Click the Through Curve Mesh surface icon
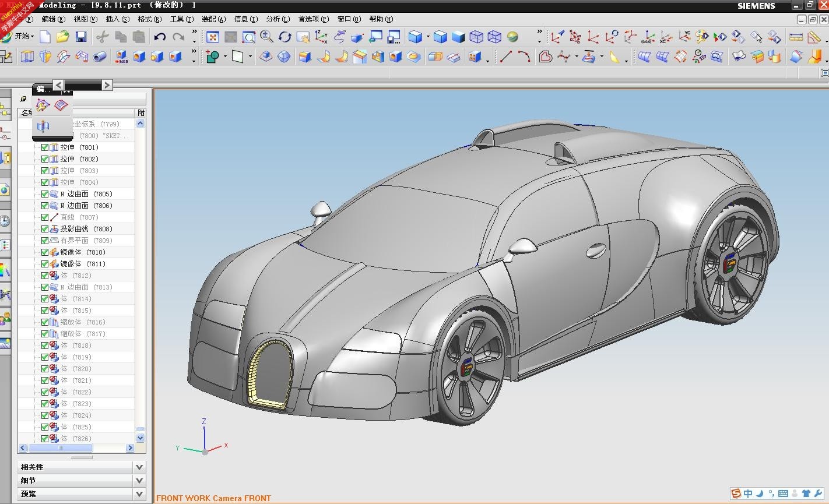Screen dimensions: 829x504 (662, 57)
